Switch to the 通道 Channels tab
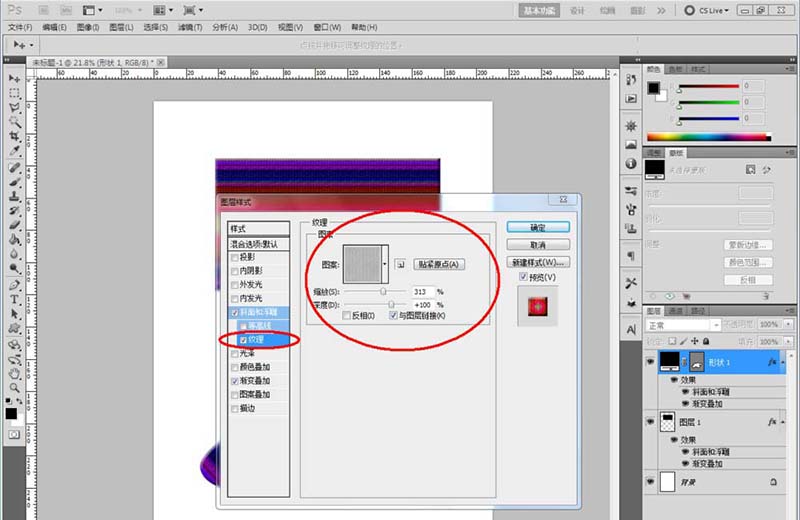This screenshot has height=520, width=800. coord(676,311)
